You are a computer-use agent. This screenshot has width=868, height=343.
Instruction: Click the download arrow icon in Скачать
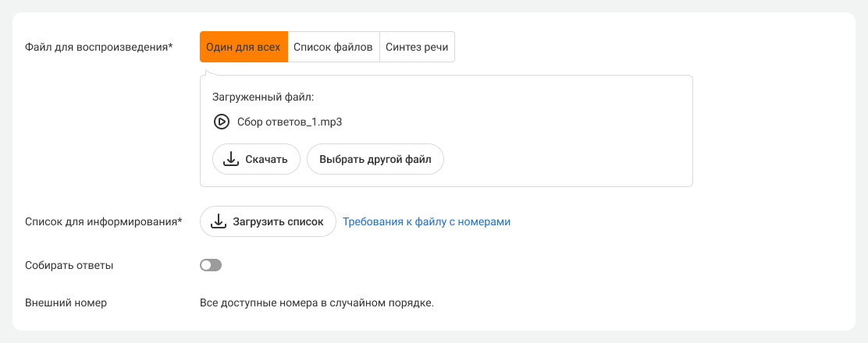[230, 159]
